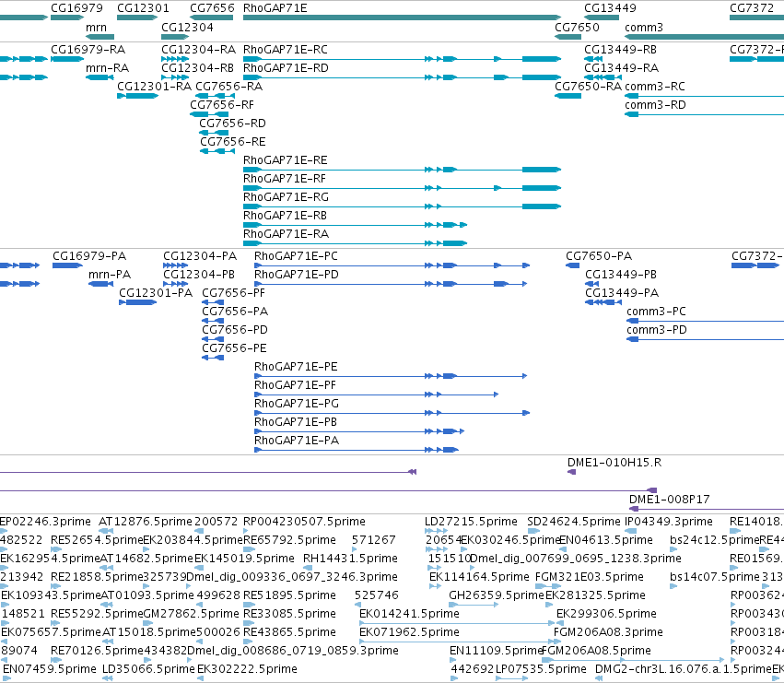Click transcript RhoGAP71E-RC label
The width and height of the screenshot is (784, 683).
[286, 50]
